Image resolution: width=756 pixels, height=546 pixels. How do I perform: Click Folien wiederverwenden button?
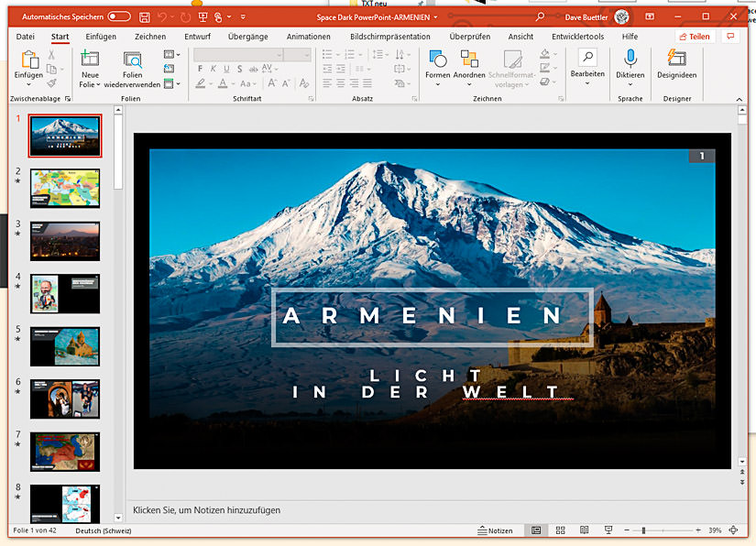tap(132, 70)
